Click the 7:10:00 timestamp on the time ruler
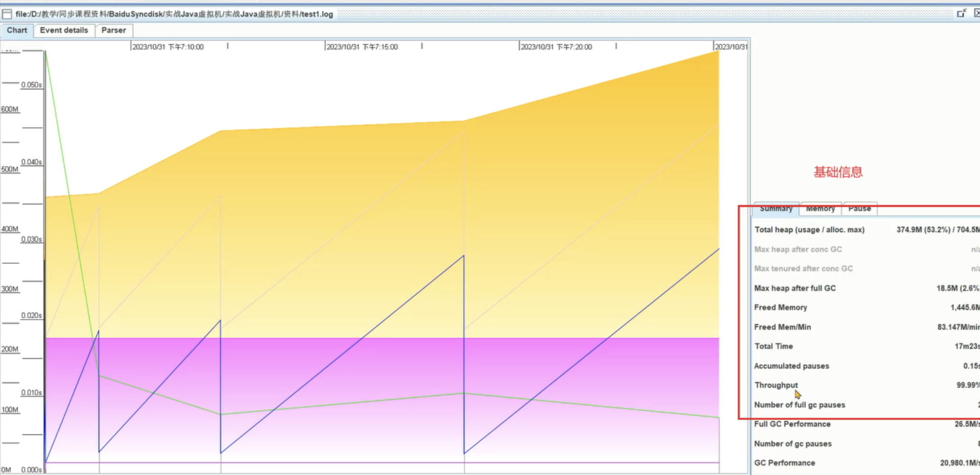Viewport: 980px width, 475px height. tap(168, 47)
